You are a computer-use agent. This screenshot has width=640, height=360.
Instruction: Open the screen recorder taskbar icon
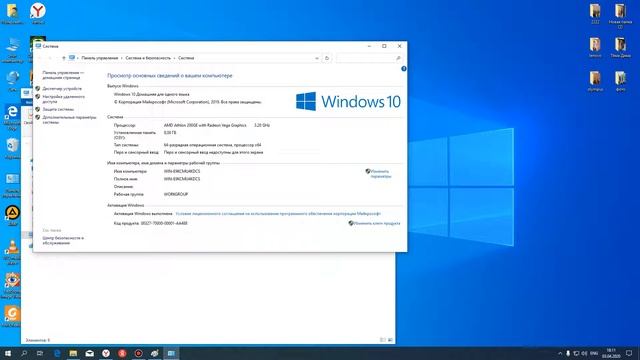coord(138,353)
